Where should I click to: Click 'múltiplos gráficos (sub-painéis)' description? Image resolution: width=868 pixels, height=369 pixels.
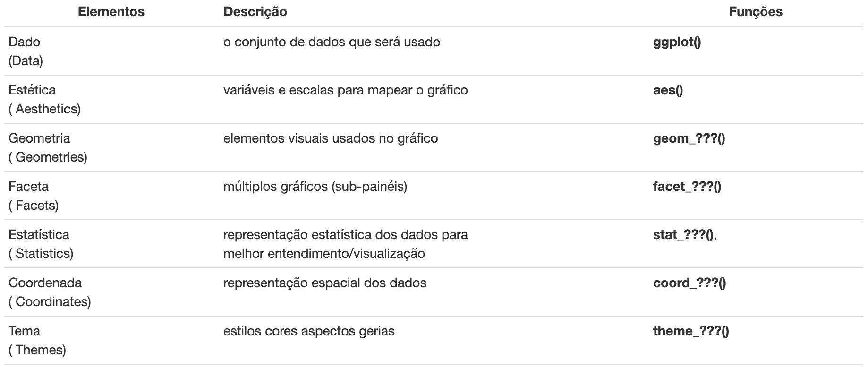point(315,187)
